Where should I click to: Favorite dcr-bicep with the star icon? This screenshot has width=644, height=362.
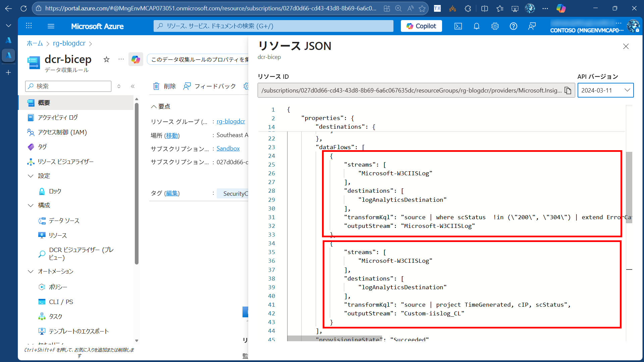click(106, 59)
